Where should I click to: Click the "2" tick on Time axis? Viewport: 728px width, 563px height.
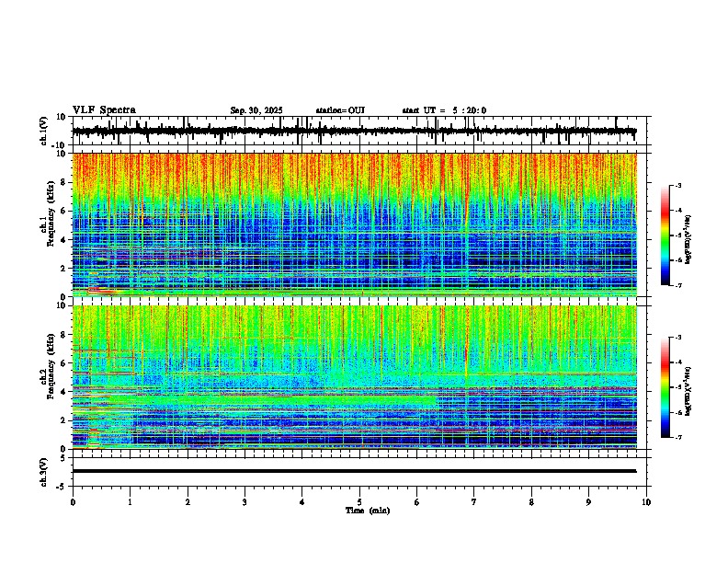point(188,502)
